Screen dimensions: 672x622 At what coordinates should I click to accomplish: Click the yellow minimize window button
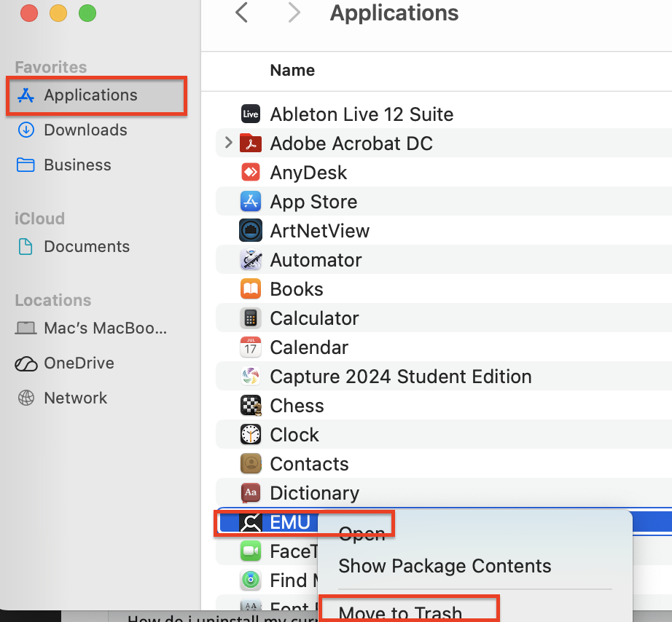tap(58, 13)
